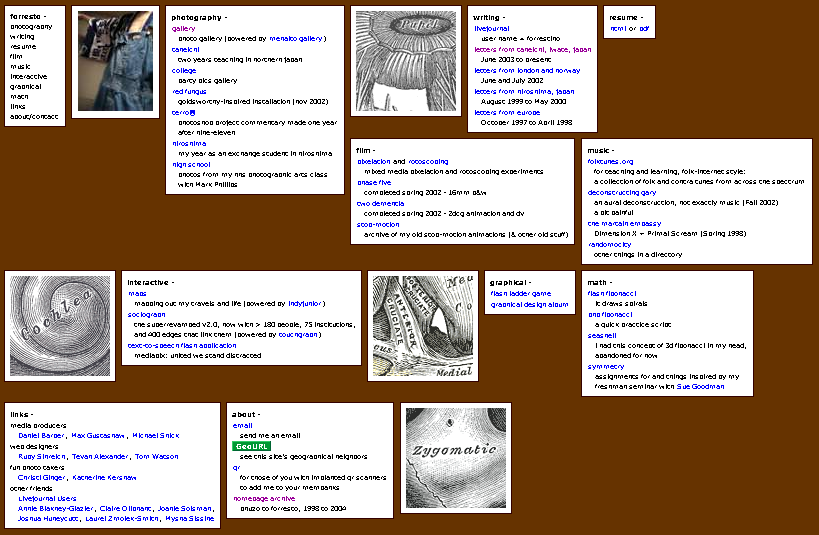Open the Zygomatic engraving image
The image size is (819, 535).
tap(456, 458)
